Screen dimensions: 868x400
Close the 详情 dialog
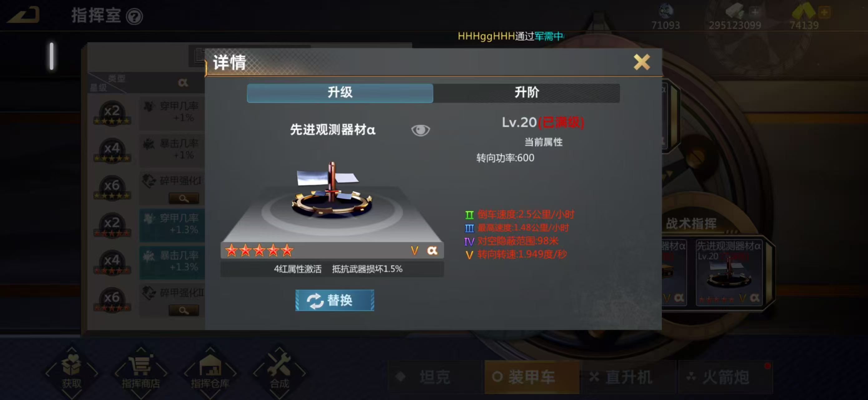[x=641, y=62]
